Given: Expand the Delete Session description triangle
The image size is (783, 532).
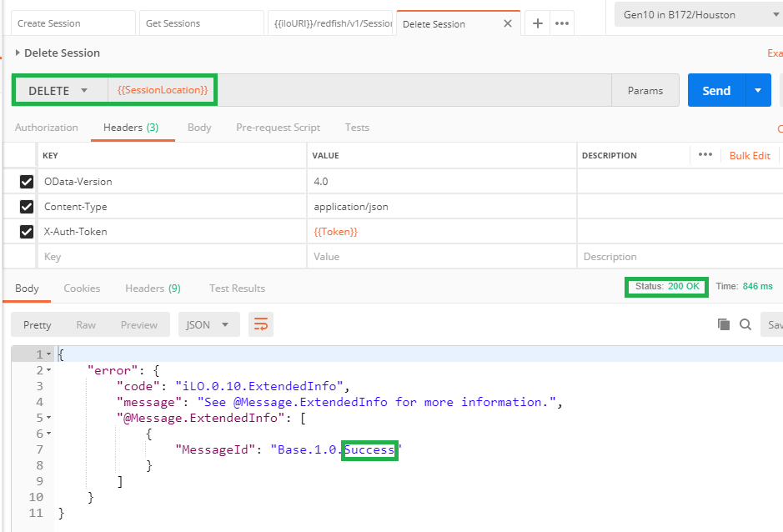Looking at the screenshot, I should click(x=18, y=53).
